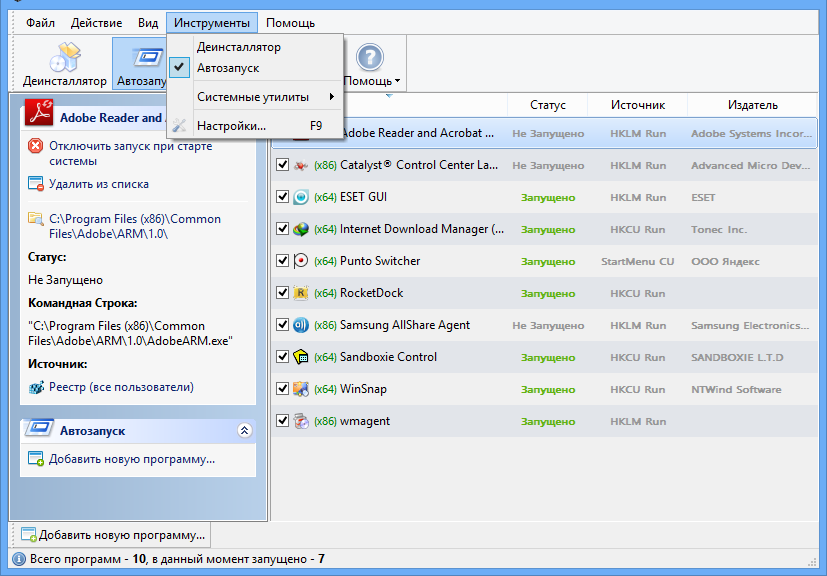Click the bottom Добавить новую программу... button
This screenshot has width=827, height=576.
click(112, 535)
